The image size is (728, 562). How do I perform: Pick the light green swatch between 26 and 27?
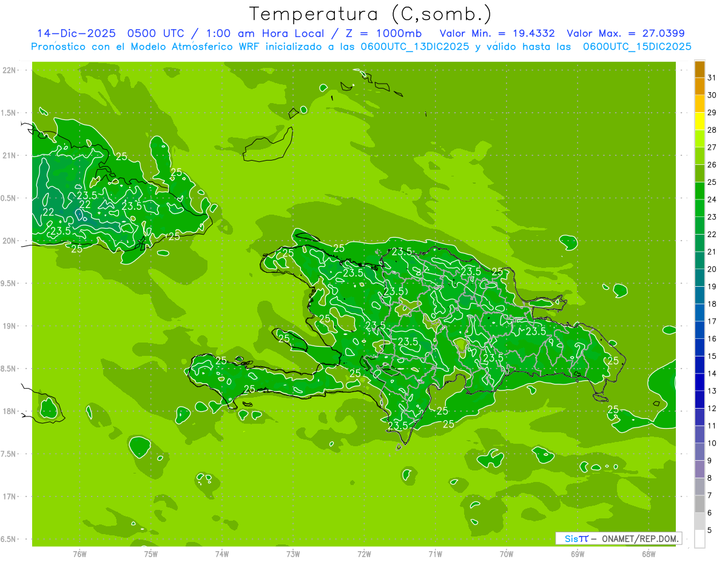(x=700, y=156)
